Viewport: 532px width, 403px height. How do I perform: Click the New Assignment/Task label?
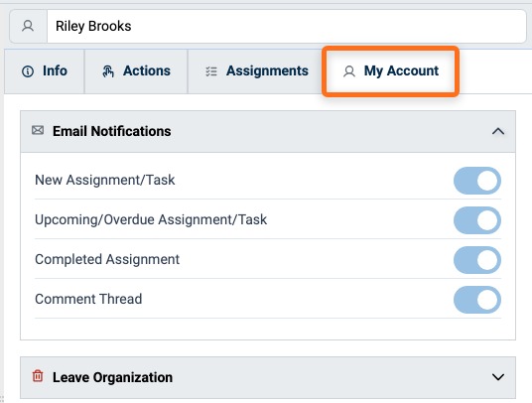105,180
